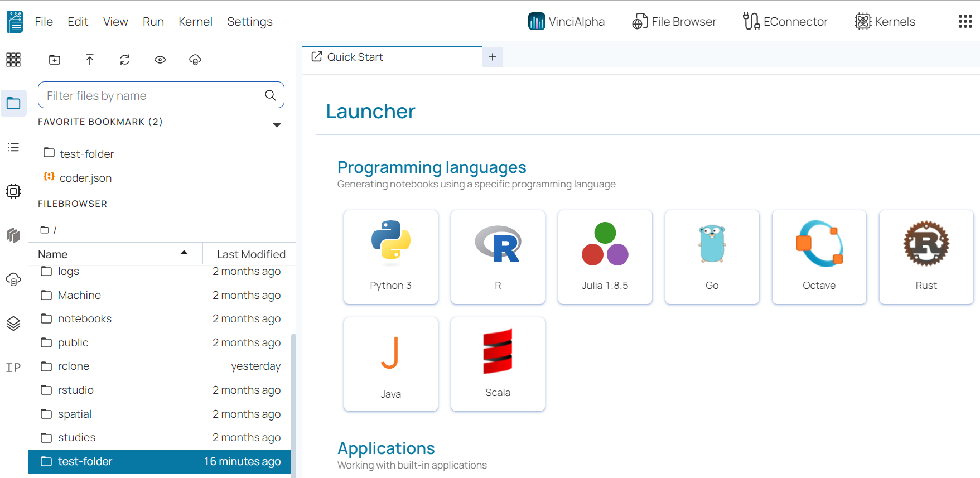Open the table of contents list sidebar icon
The height and width of the screenshot is (478, 980).
tap(13, 147)
